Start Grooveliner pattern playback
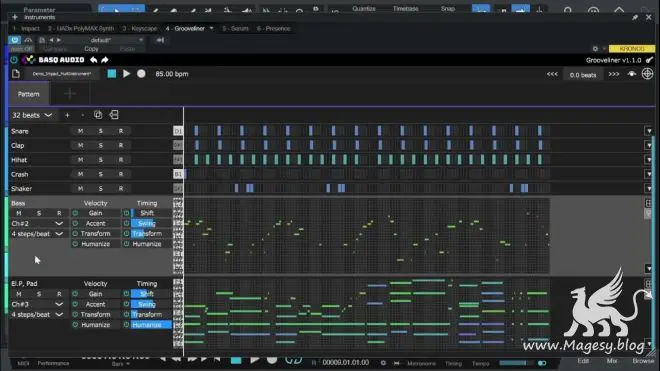660x371 pixels. click(x=126, y=74)
